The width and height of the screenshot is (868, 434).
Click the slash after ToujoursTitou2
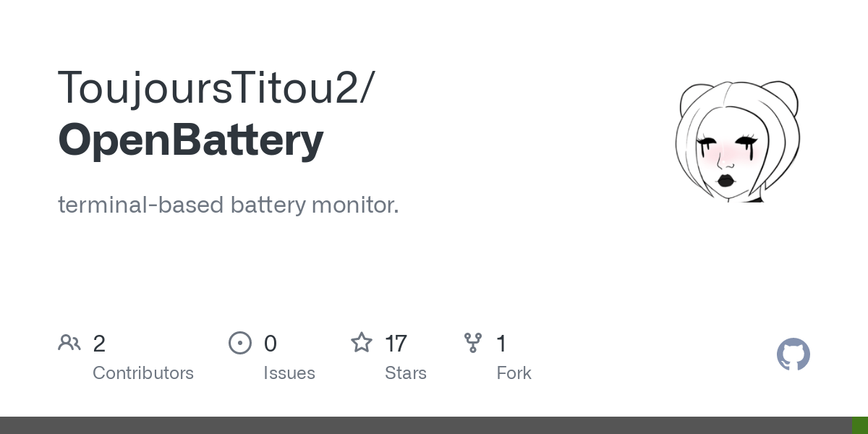[x=367, y=89]
